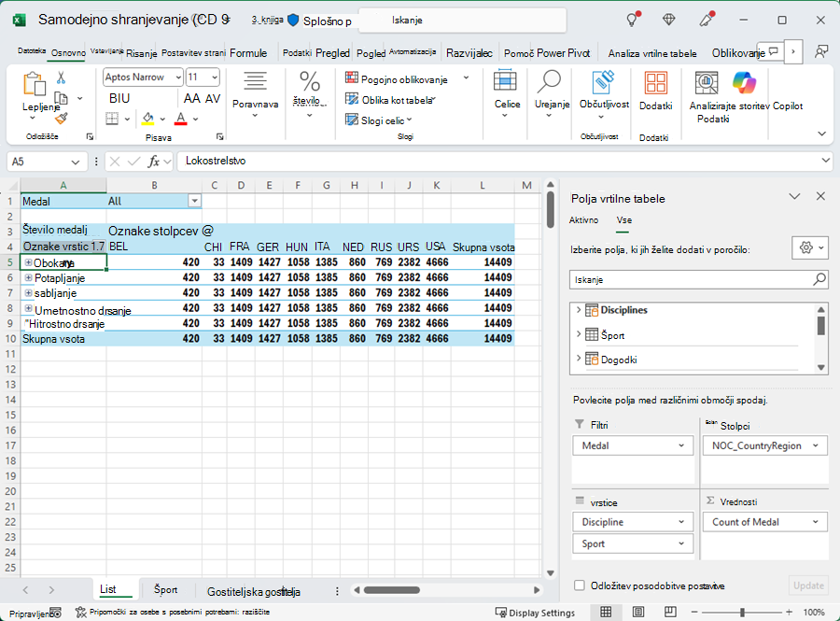Switch to the Šport sheet tab
840x621 pixels.
[x=165, y=589]
